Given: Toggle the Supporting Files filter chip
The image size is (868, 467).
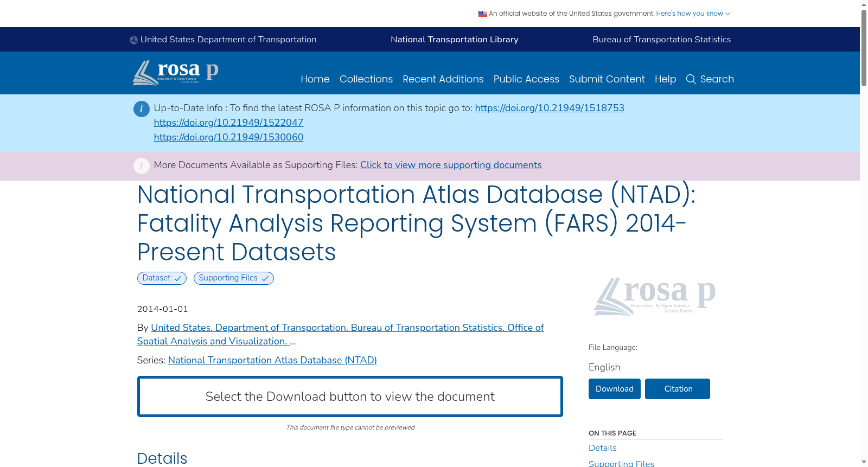Looking at the screenshot, I should tap(234, 278).
